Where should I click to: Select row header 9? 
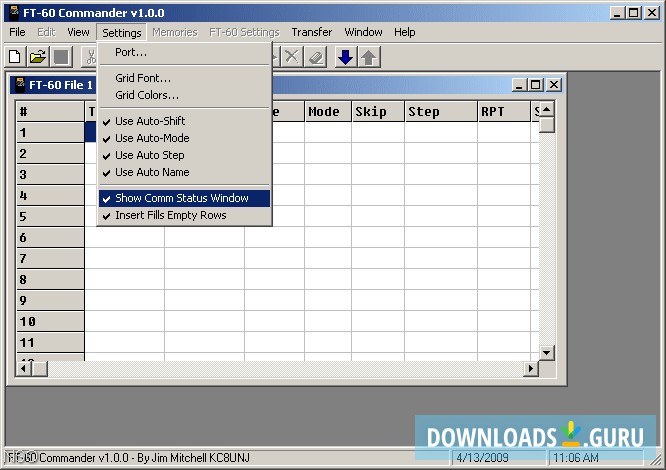51,301
